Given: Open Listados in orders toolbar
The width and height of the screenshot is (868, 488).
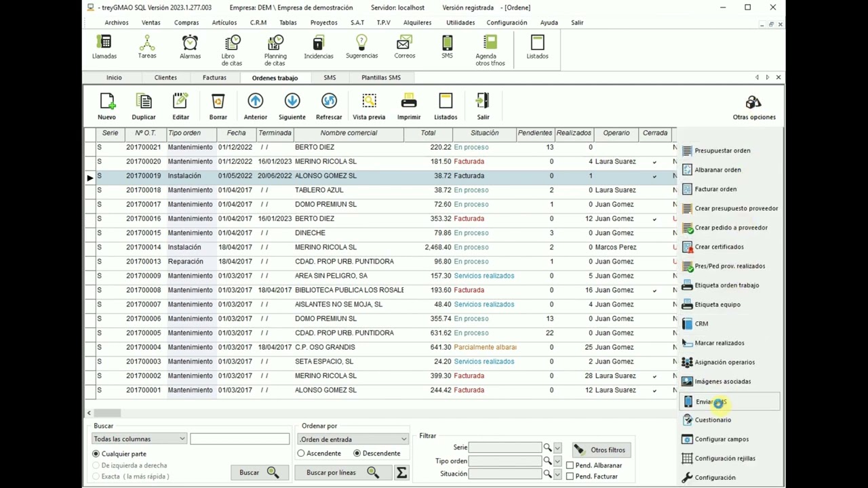Looking at the screenshot, I should point(446,107).
